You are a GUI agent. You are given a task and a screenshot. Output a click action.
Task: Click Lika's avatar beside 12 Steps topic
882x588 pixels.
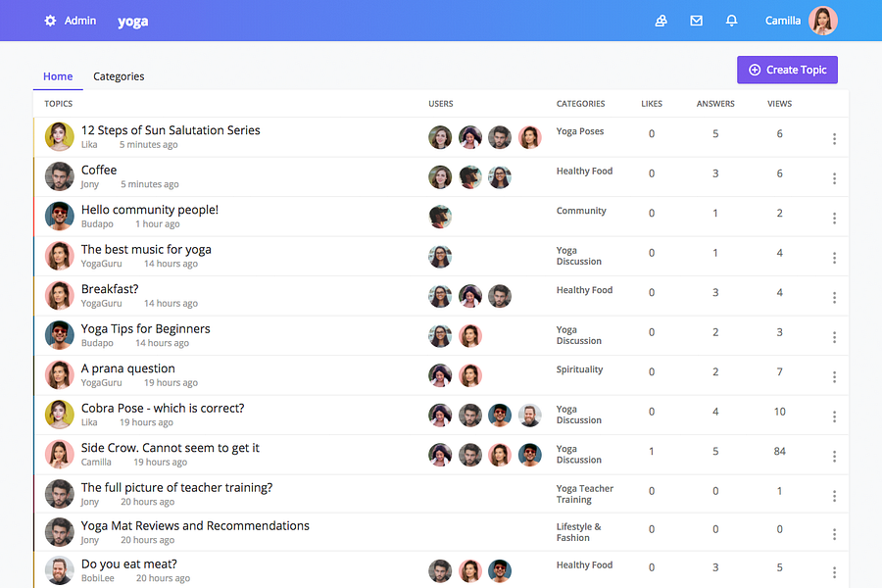click(60, 137)
